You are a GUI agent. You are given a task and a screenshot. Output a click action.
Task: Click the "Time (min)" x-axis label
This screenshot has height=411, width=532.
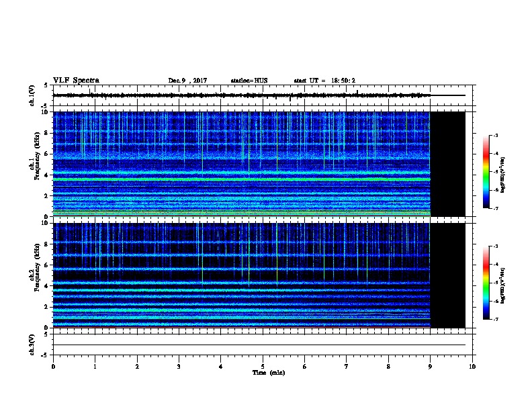pos(269,373)
